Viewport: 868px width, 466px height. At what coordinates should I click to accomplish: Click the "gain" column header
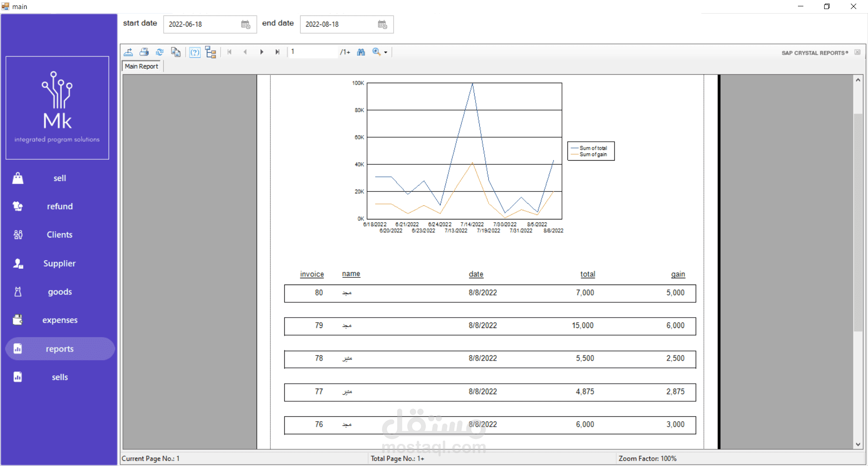pyautogui.click(x=678, y=274)
